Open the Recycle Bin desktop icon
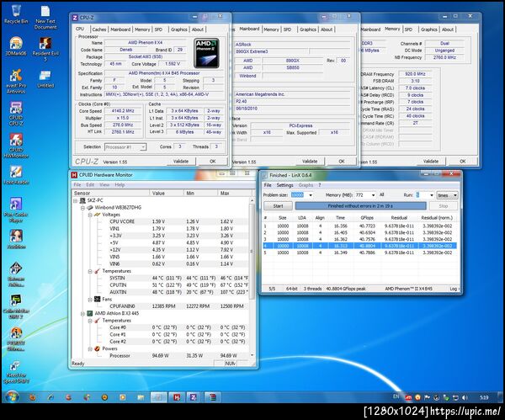Image resolution: width=505 pixels, height=420 pixels. (x=16, y=14)
